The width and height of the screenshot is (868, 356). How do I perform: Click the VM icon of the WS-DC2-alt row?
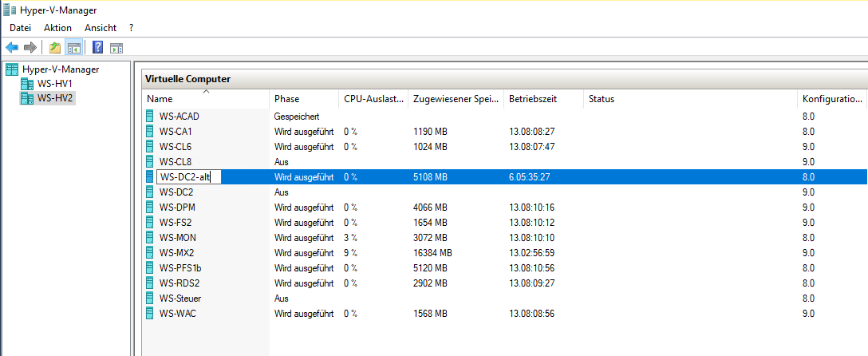pos(149,177)
